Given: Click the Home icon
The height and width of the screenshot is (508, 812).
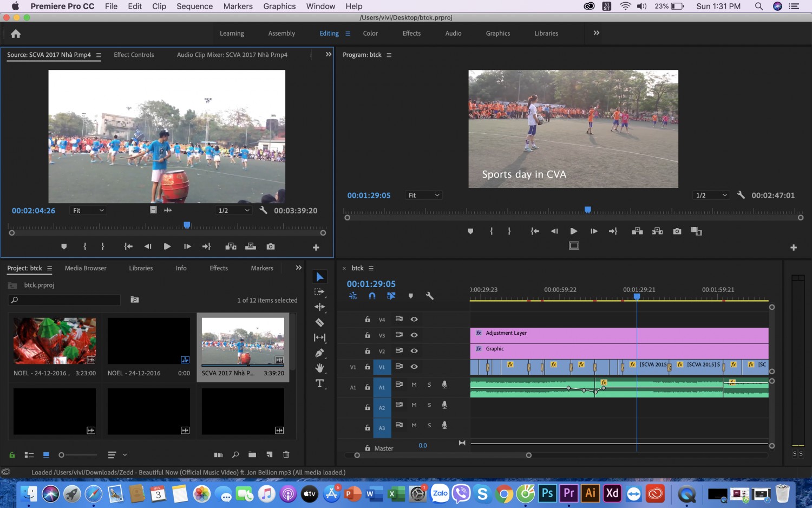Looking at the screenshot, I should point(16,34).
